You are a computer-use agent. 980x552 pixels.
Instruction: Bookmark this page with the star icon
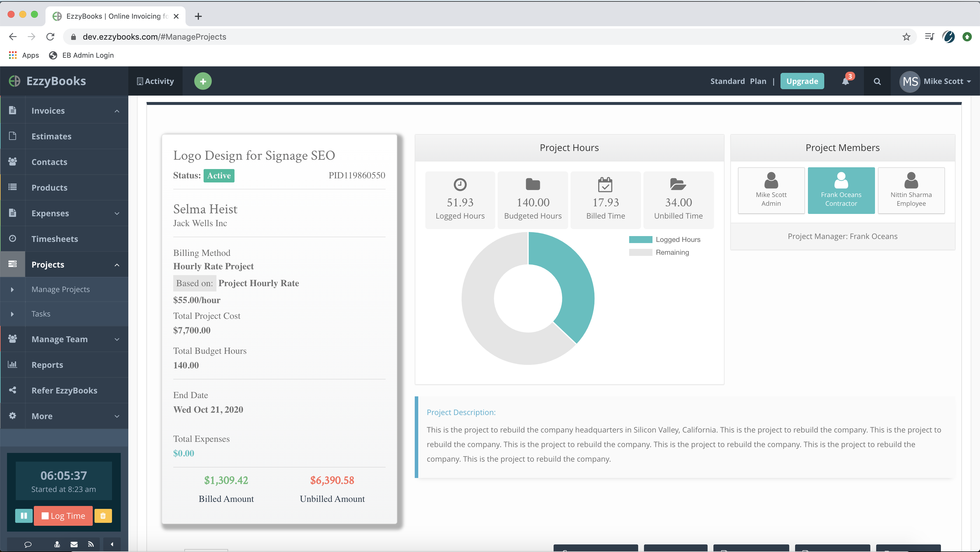point(906,37)
